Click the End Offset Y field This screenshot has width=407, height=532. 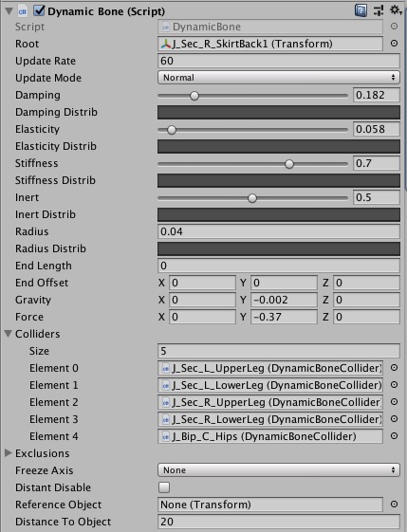tap(284, 283)
